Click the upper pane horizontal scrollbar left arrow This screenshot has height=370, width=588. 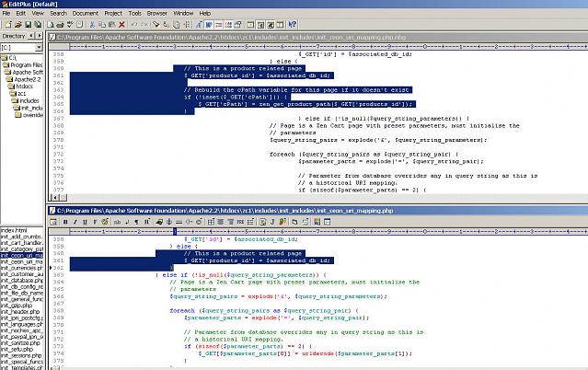click(x=54, y=197)
